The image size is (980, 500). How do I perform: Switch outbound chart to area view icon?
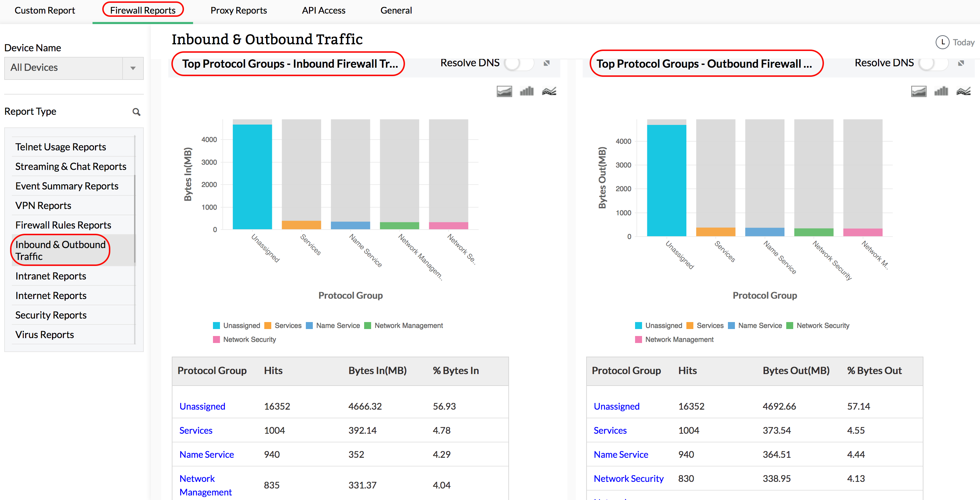[918, 91]
